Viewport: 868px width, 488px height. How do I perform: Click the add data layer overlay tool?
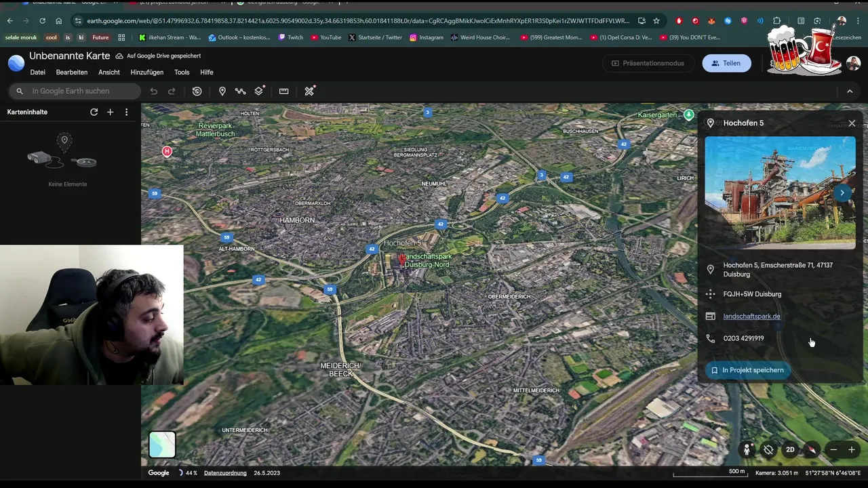click(259, 90)
